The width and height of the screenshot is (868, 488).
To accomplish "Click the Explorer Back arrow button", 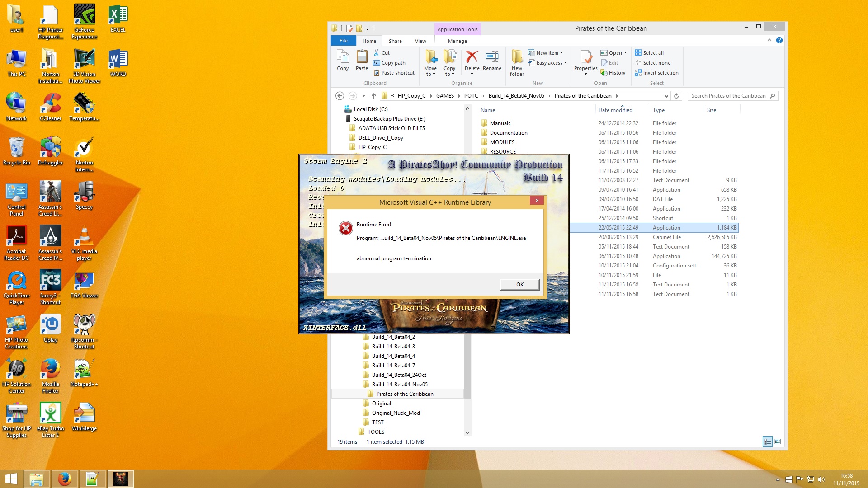I will (340, 96).
